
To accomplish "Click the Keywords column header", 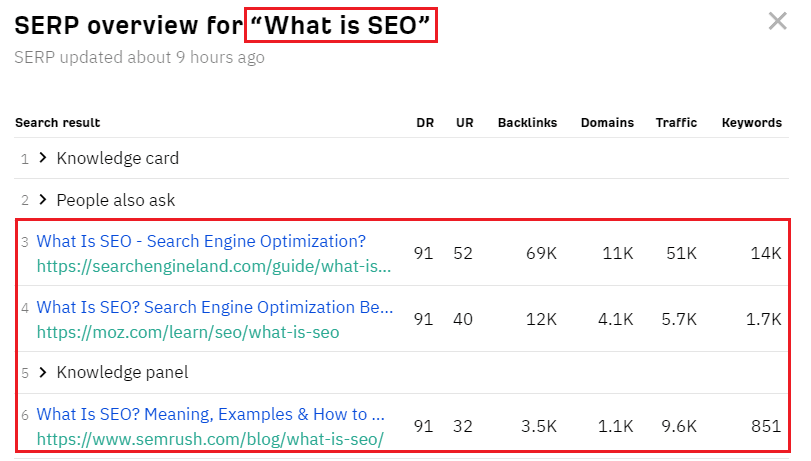I will click(x=752, y=123).
